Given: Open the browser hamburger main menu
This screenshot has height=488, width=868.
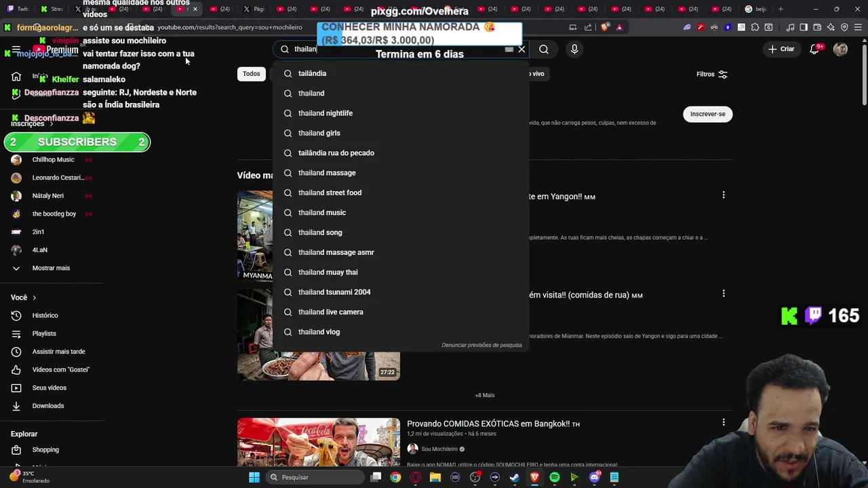Looking at the screenshot, I should pos(858,27).
